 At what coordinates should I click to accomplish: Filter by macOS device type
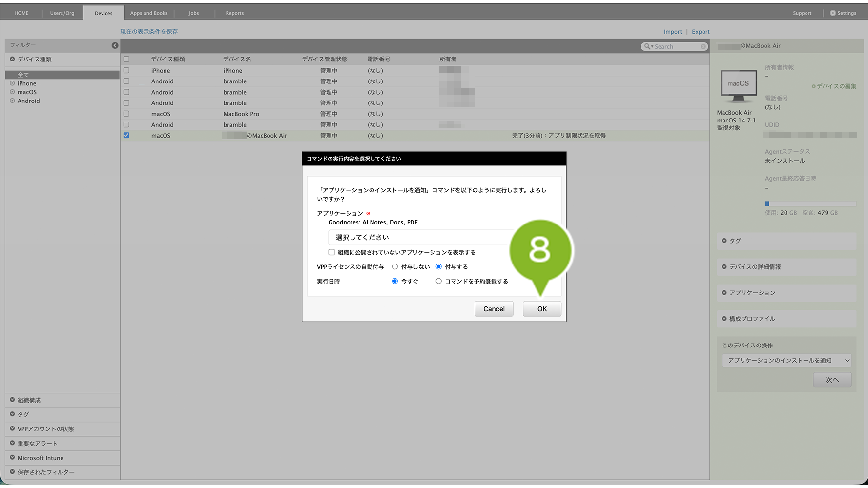(27, 92)
